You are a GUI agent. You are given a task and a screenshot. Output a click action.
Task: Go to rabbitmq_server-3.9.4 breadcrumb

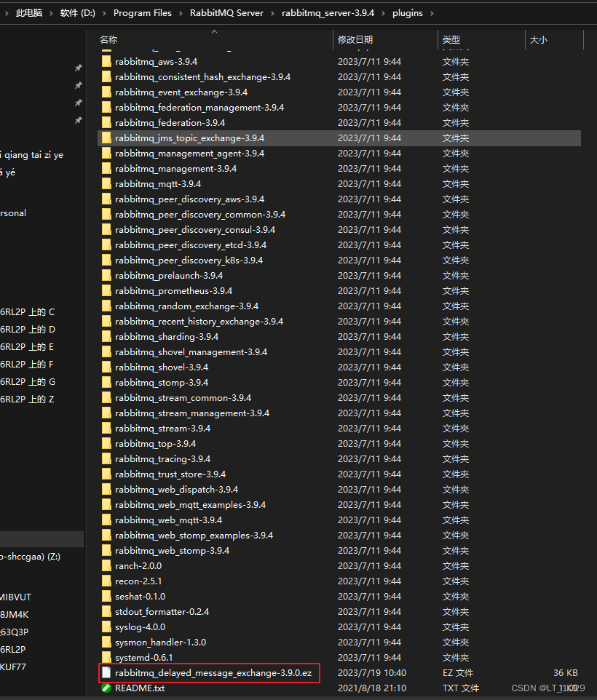(328, 13)
